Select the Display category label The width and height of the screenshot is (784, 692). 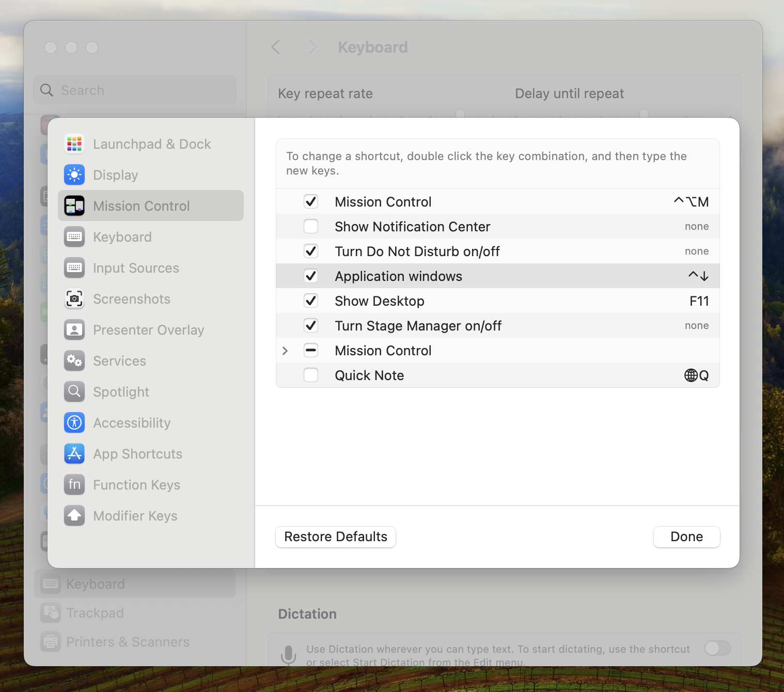(116, 175)
